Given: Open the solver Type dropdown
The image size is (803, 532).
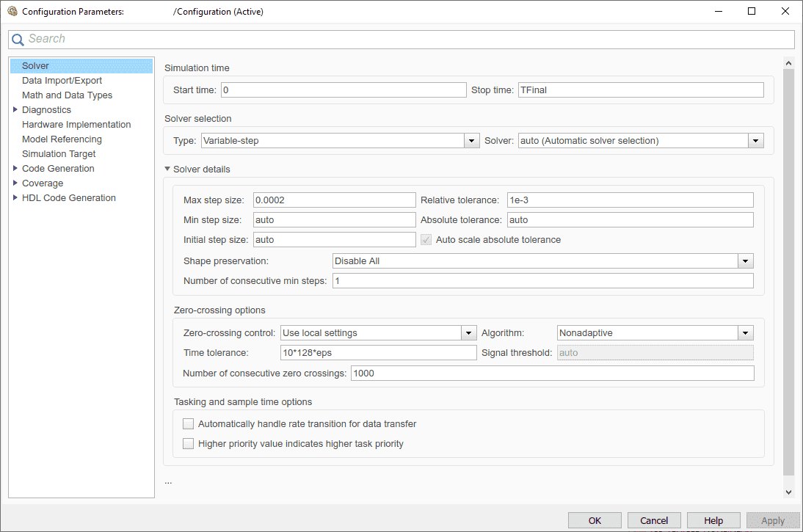Looking at the screenshot, I should (x=472, y=141).
